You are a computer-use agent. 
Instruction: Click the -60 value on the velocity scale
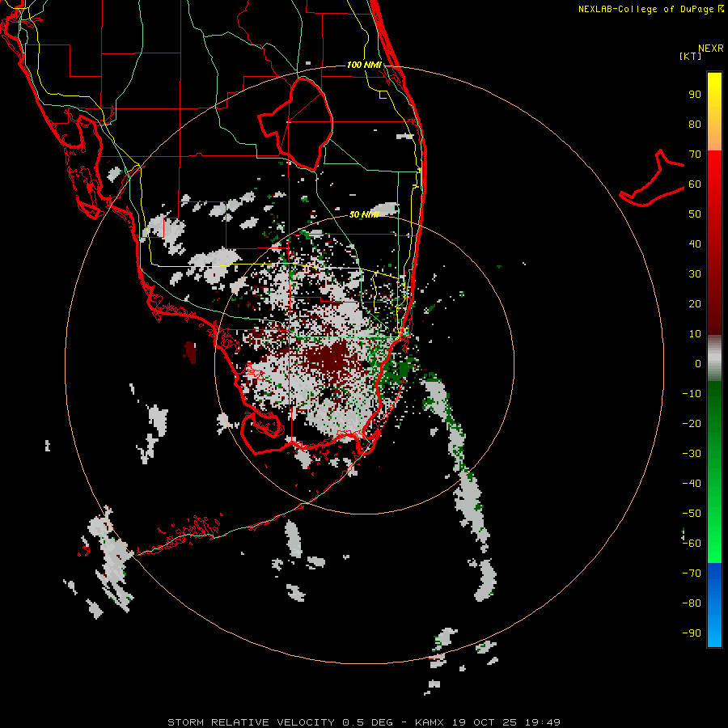tap(692, 544)
